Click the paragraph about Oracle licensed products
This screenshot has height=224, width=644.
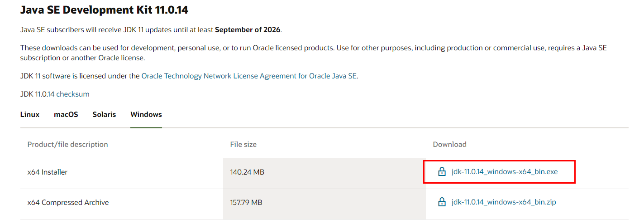(313, 53)
